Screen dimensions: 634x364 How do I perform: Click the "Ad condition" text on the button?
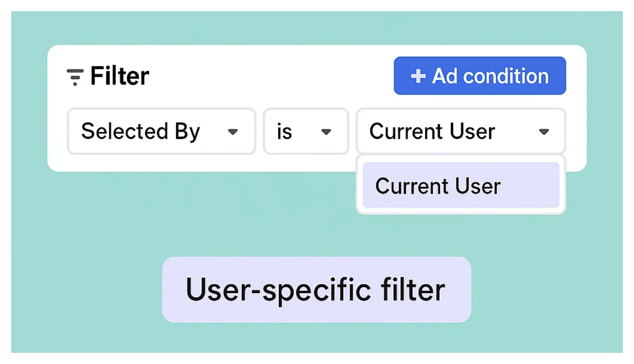(490, 76)
